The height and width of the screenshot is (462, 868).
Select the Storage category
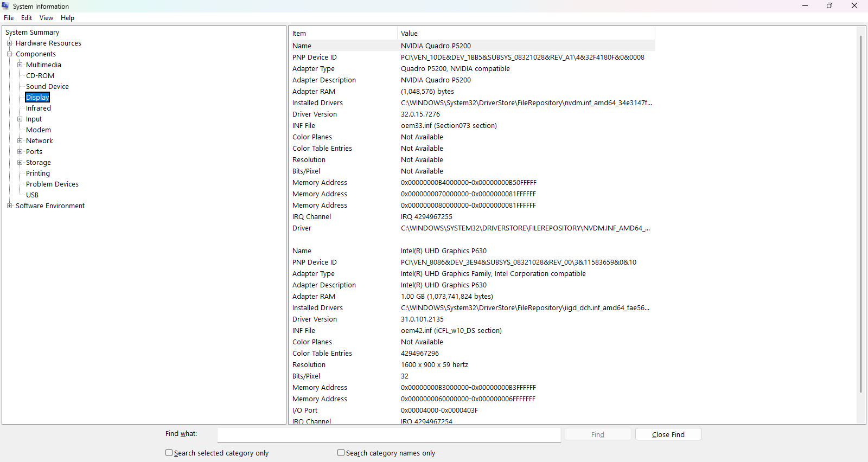click(x=38, y=163)
